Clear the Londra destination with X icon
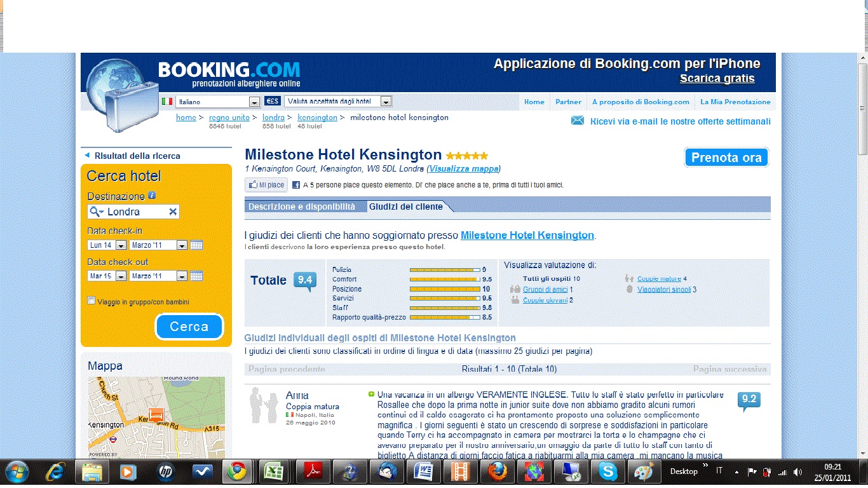Screen dimensions: 868x488 click(x=173, y=212)
